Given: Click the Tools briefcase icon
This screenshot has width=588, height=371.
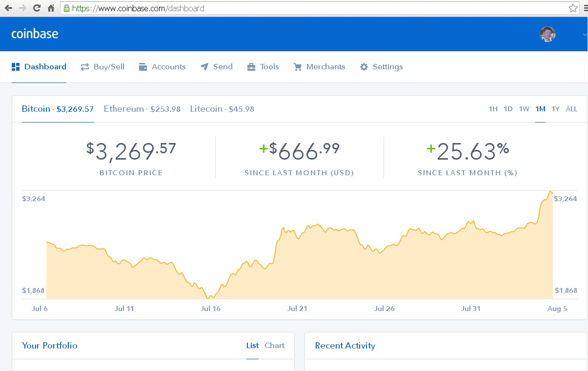Looking at the screenshot, I should click(x=251, y=67).
